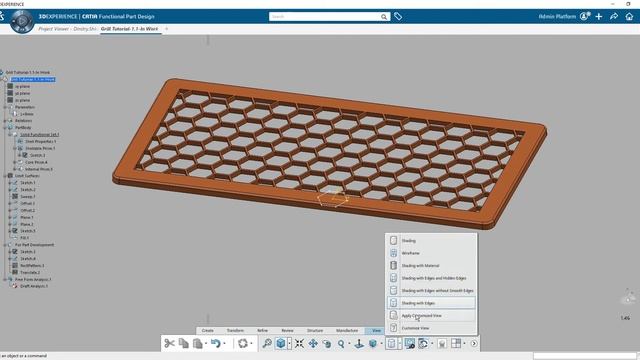
Task: Click the Copy icon in bottom toolbar
Action: click(184, 343)
